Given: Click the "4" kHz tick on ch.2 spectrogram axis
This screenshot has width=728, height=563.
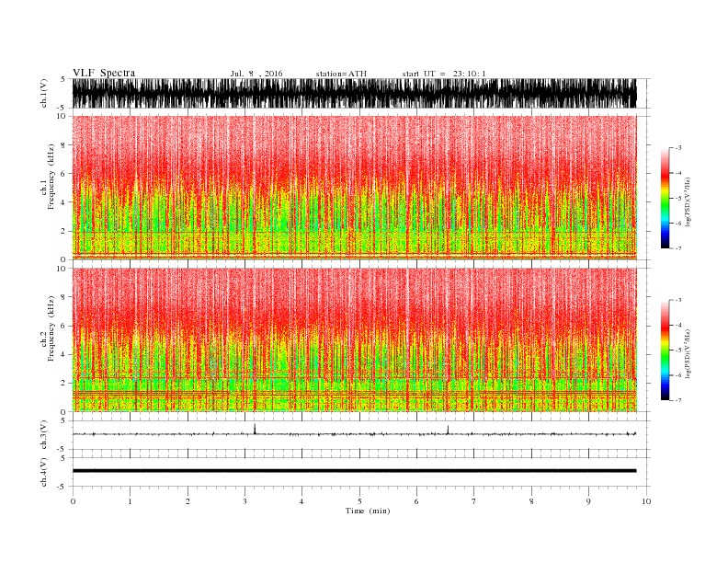Looking at the screenshot, I should pyautogui.click(x=63, y=354).
